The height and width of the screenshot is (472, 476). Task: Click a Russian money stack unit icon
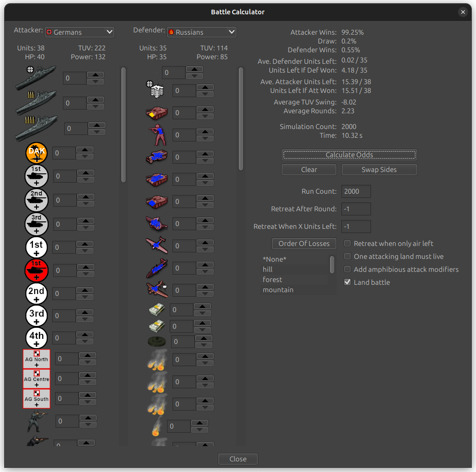coord(156,310)
